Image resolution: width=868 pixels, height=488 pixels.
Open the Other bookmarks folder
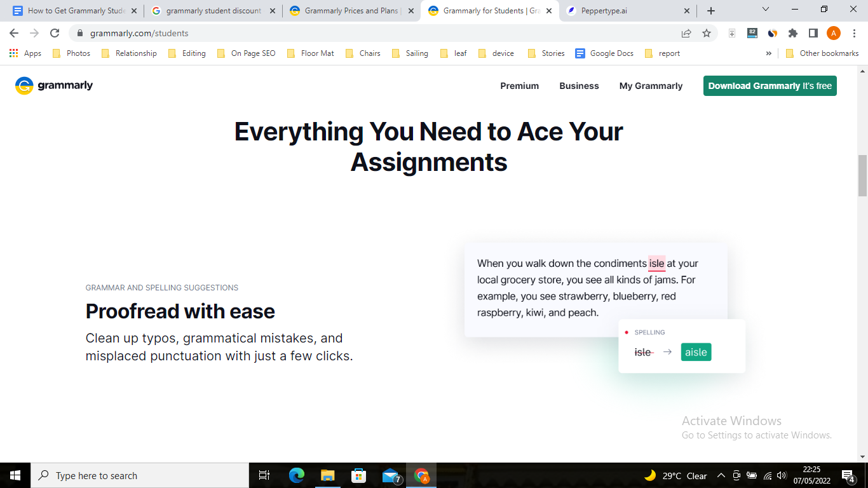(822, 53)
